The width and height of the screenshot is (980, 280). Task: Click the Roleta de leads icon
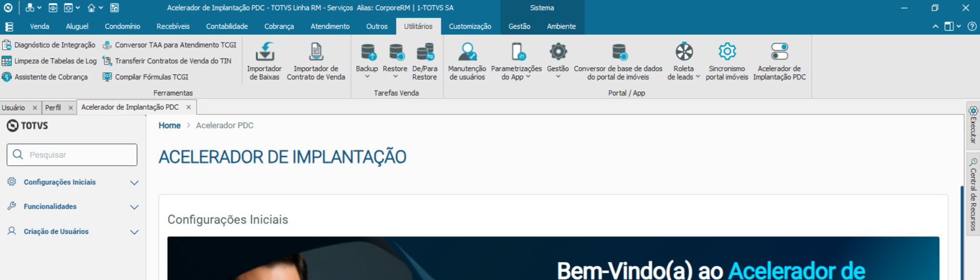tap(684, 52)
